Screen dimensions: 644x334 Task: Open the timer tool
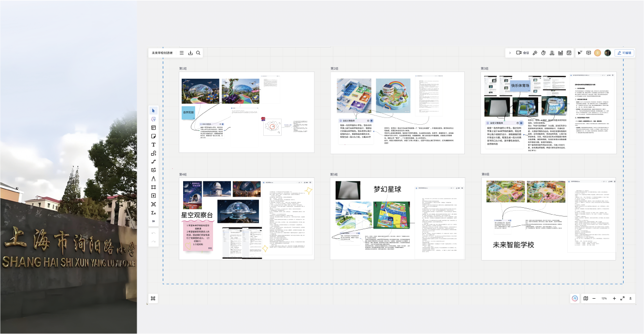(544, 53)
